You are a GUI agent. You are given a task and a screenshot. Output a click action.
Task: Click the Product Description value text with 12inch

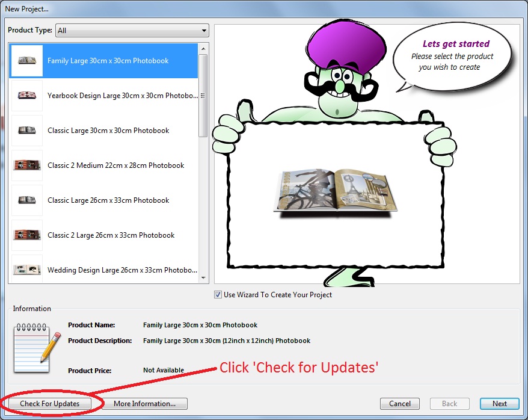[227, 341]
